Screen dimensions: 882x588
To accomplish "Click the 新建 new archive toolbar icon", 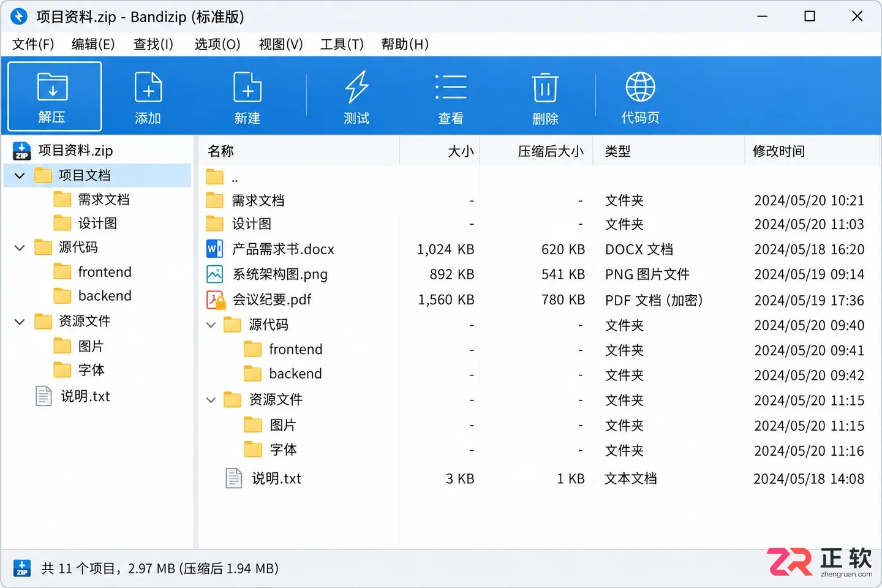I will (x=247, y=87).
